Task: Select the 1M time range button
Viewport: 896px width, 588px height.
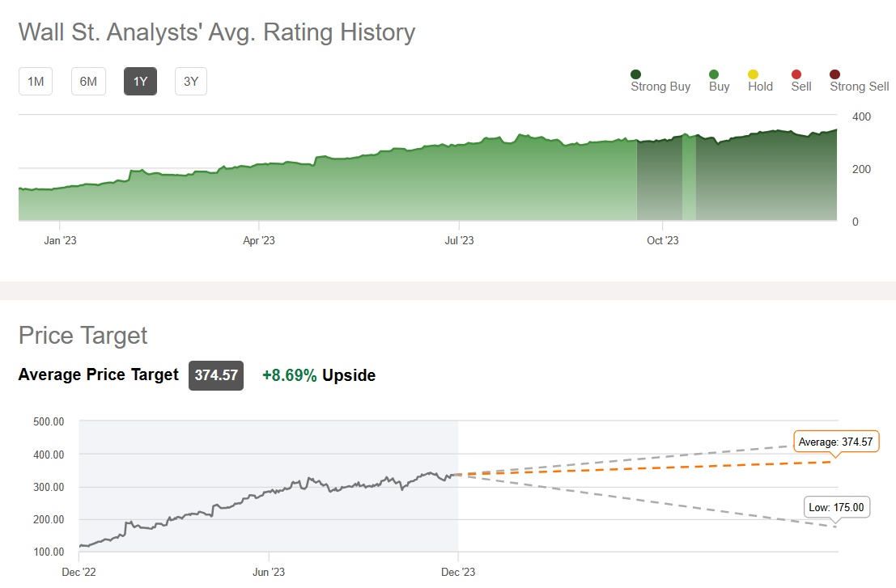Action: pyautogui.click(x=36, y=82)
